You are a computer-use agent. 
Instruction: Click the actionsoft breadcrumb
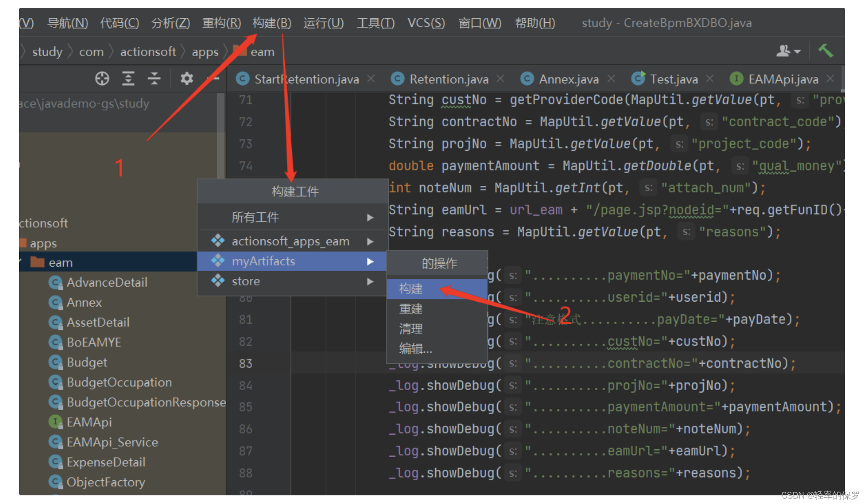(x=148, y=51)
